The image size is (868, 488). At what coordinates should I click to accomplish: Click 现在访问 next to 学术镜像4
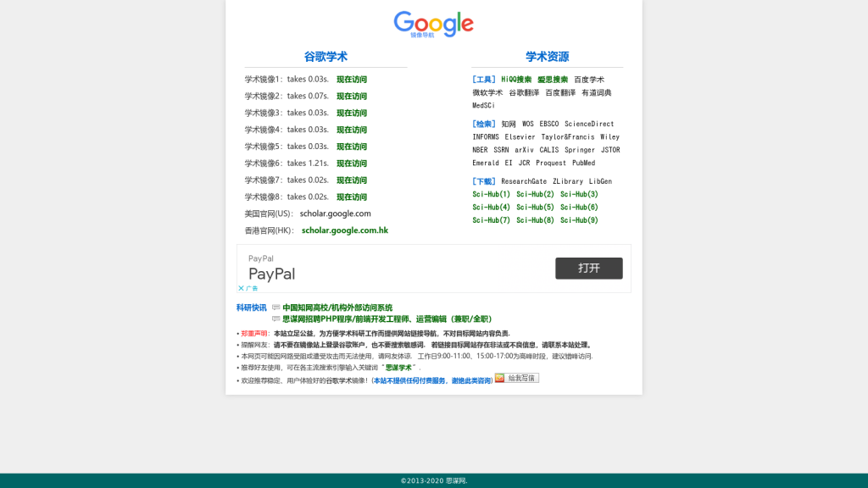tap(352, 130)
